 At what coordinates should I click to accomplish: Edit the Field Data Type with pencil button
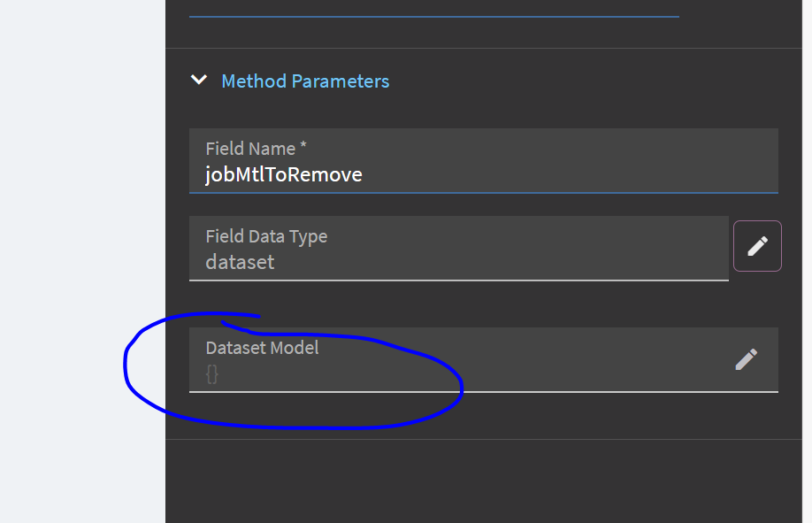point(757,246)
